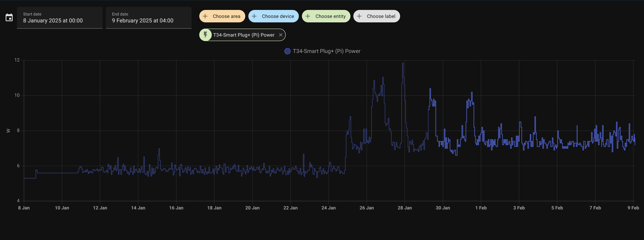This screenshot has width=644, height=240.
Task: Click the 28 Jan x-axis label
Action: click(405, 208)
